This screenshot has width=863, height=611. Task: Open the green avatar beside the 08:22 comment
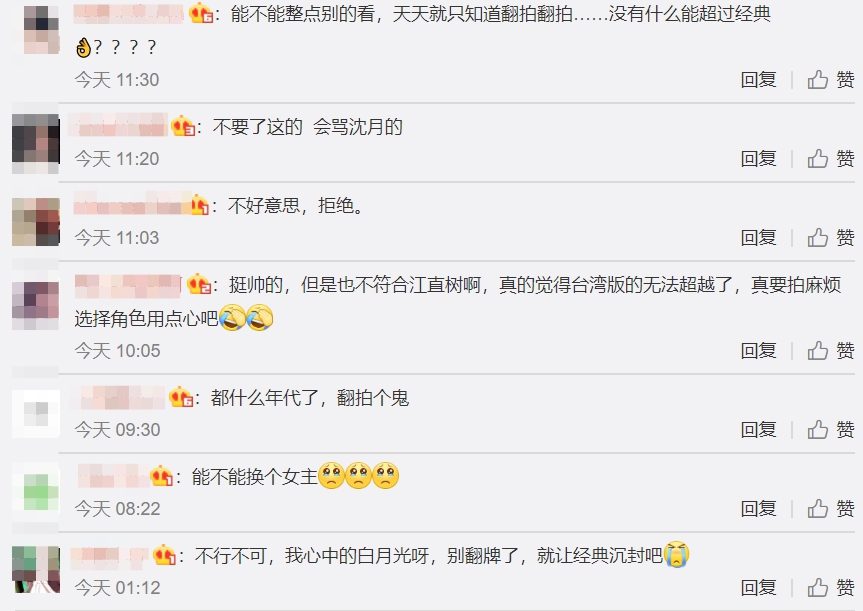pos(36,492)
